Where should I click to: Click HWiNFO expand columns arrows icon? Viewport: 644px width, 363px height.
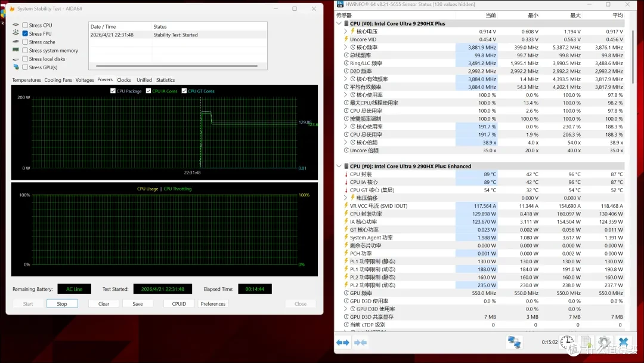[342, 343]
